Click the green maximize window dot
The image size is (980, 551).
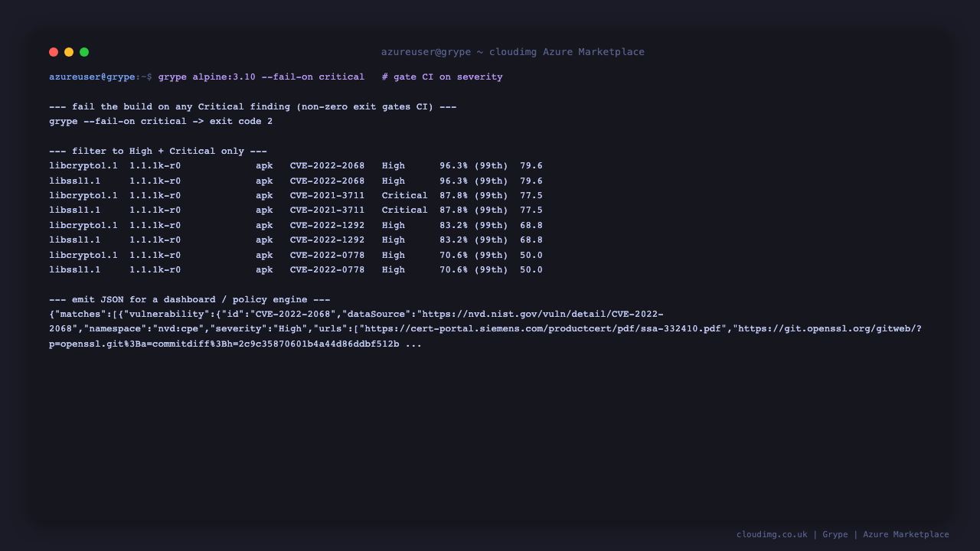pos(84,52)
